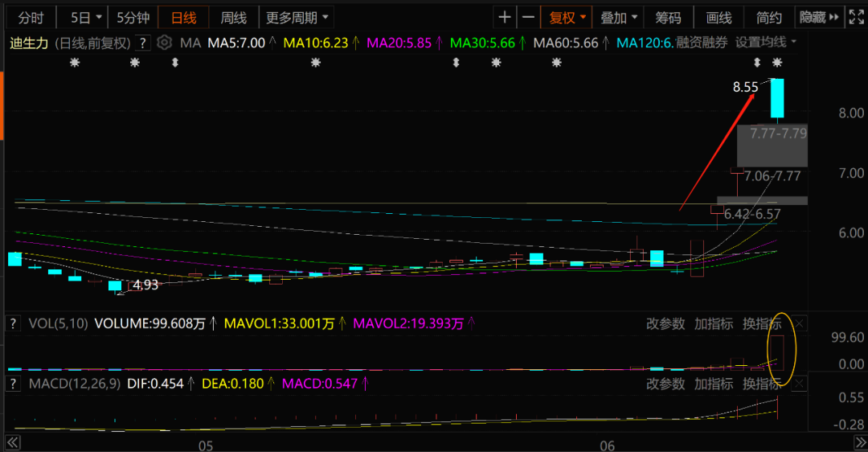Switch to the 分时 intraday tab
Screen dimensions: 868x452
point(31,18)
